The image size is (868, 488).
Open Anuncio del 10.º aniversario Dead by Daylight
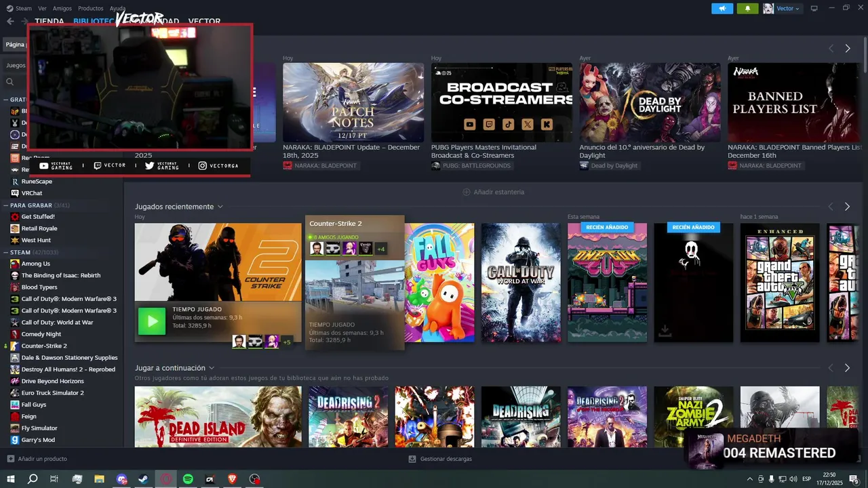[642, 151]
